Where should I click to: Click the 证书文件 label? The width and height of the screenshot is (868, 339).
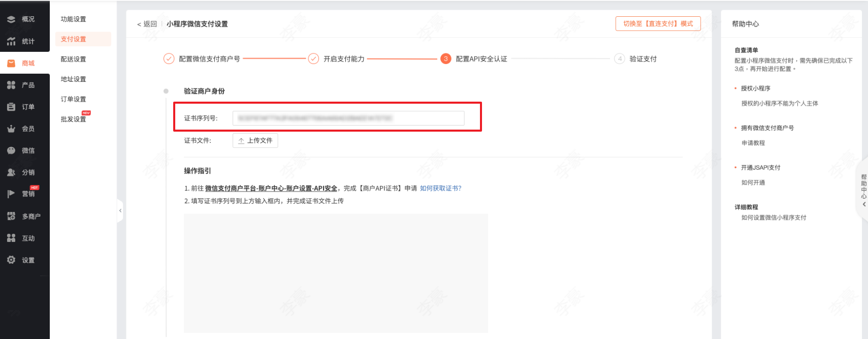[x=198, y=141]
